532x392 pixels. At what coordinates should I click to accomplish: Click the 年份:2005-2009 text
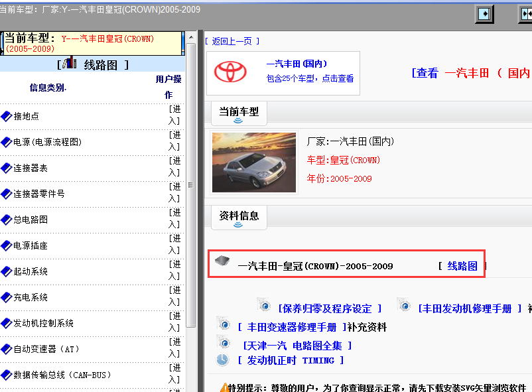(339, 178)
